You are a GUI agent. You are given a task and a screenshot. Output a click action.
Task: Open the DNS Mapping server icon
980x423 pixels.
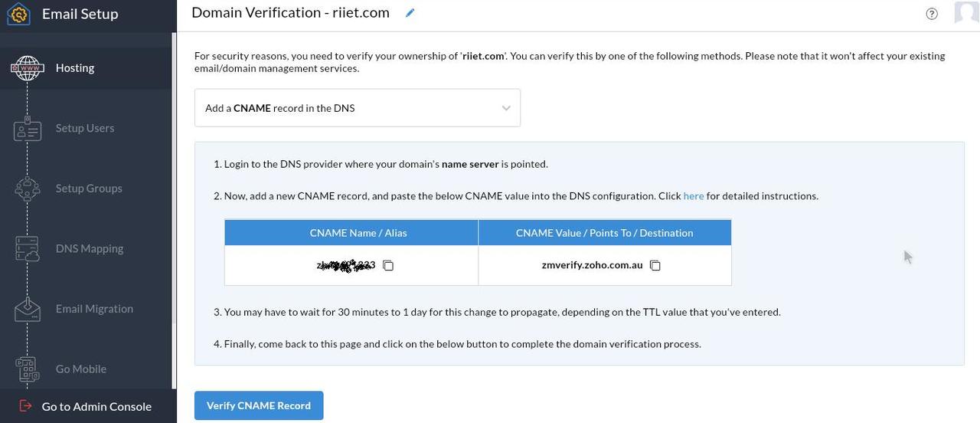(28, 248)
